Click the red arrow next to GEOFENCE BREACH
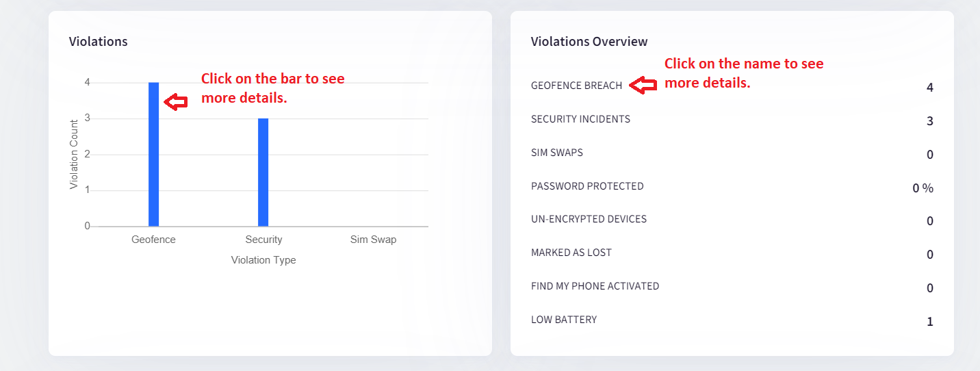The height and width of the screenshot is (371, 980). (643, 86)
